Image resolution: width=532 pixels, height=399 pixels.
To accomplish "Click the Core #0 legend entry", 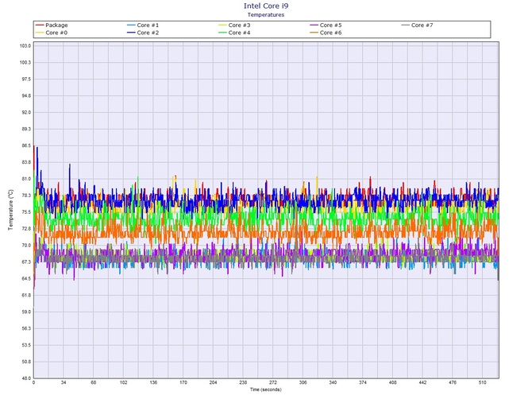I will [52, 33].
